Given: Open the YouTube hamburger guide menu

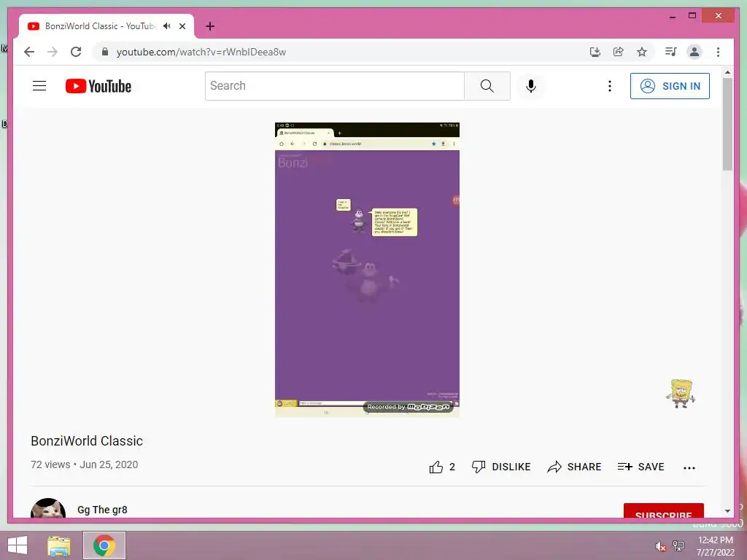Looking at the screenshot, I should 39,86.
